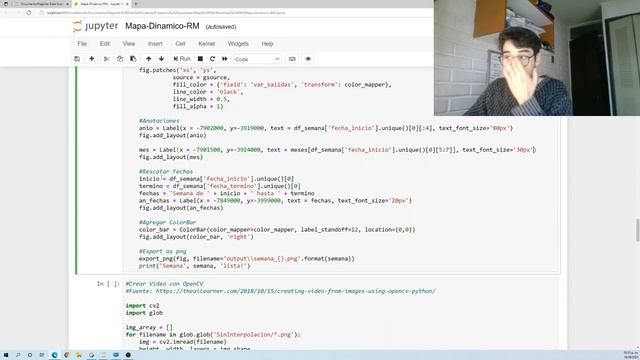640x360 pixels.
Task: Click the '#Agregar ColorBar' comment
Action: click(167, 222)
